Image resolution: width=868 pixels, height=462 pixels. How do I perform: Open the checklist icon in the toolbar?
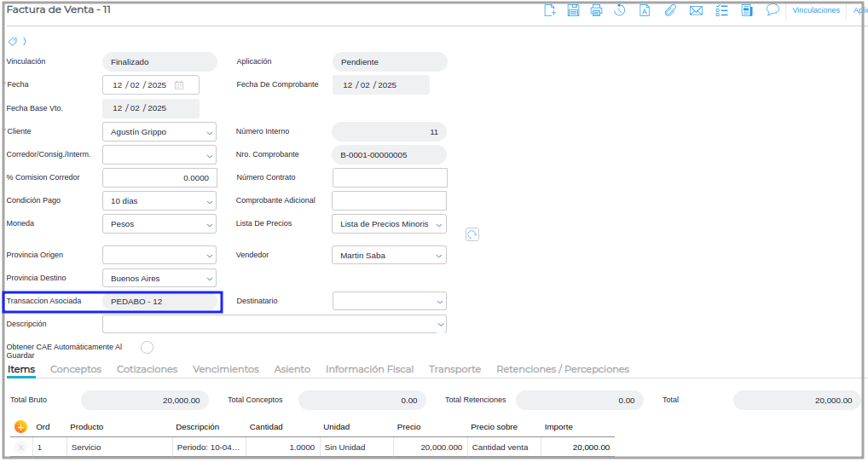tap(721, 10)
